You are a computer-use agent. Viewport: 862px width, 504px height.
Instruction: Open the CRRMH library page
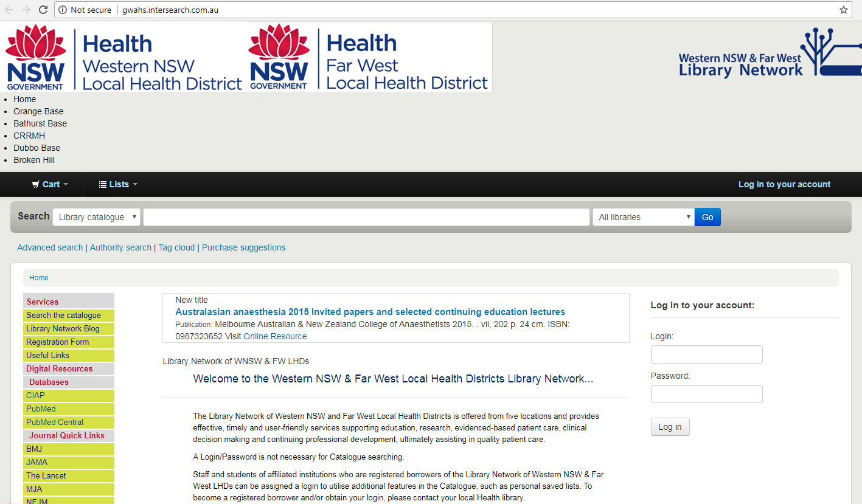click(x=29, y=136)
